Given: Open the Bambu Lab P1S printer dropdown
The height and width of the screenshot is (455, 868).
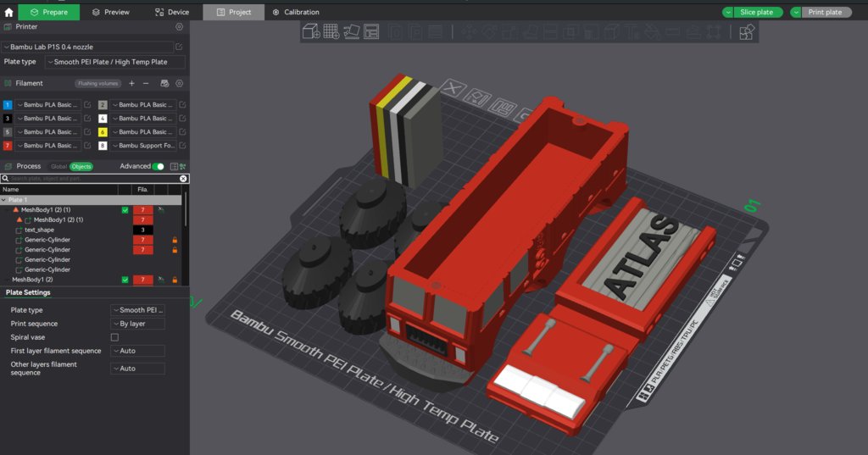Looking at the screenshot, I should (x=87, y=47).
